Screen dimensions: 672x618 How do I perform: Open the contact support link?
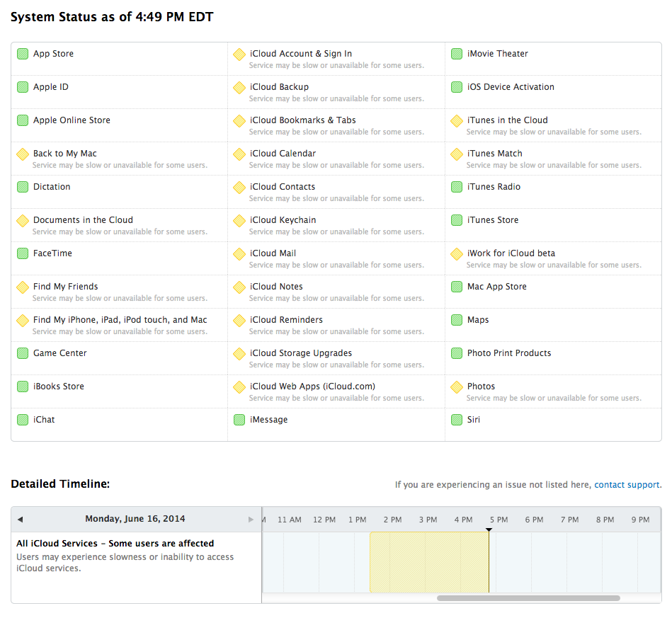627,485
